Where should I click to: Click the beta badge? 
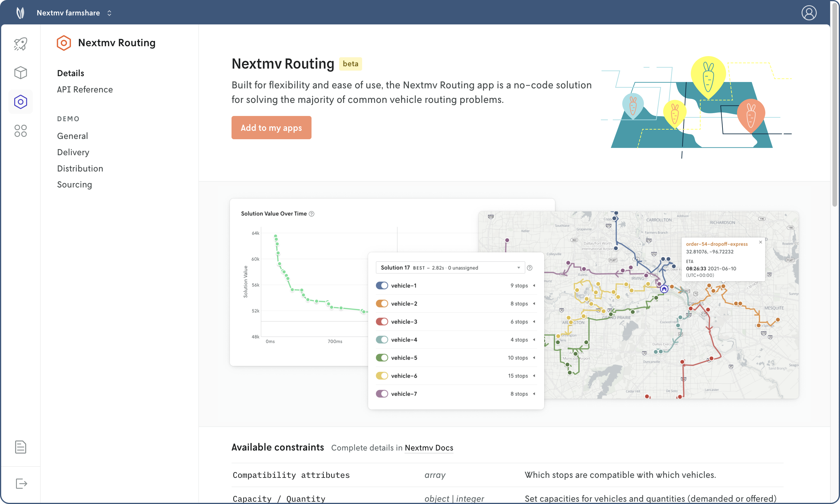click(350, 64)
